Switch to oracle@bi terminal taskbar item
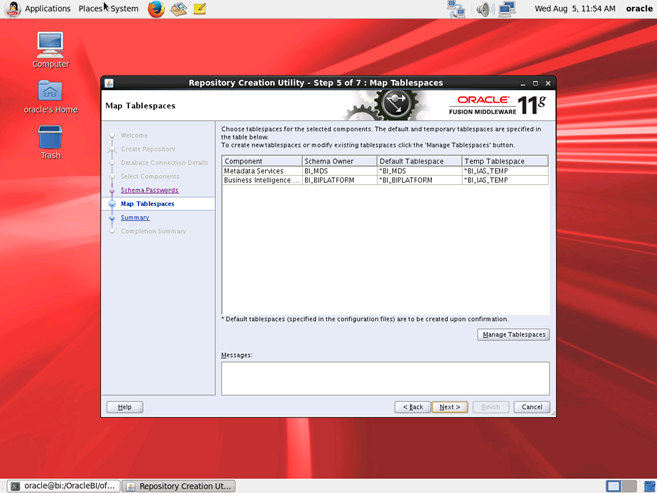Image resolution: width=657 pixels, height=493 pixels. [x=63, y=486]
